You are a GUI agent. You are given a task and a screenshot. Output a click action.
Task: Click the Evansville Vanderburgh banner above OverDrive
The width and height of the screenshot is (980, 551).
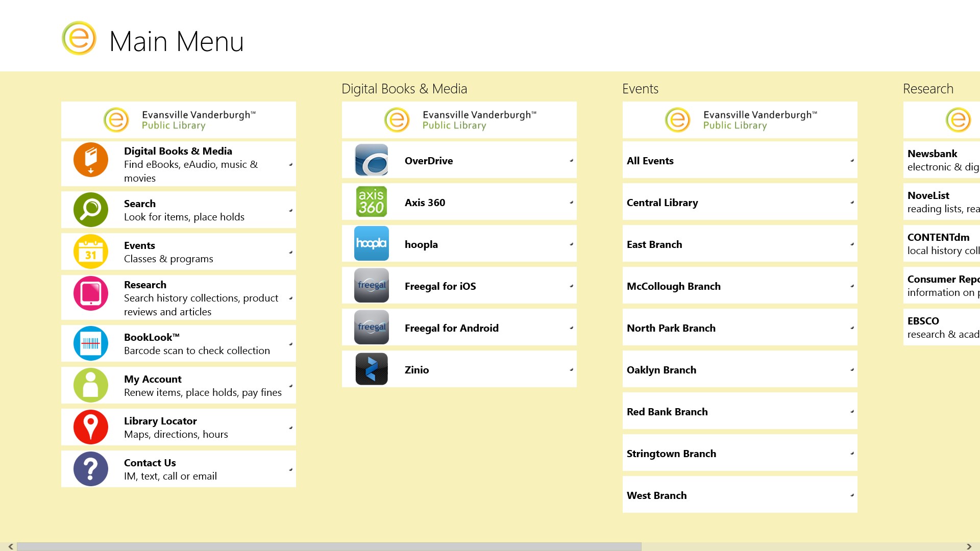click(x=459, y=120)
